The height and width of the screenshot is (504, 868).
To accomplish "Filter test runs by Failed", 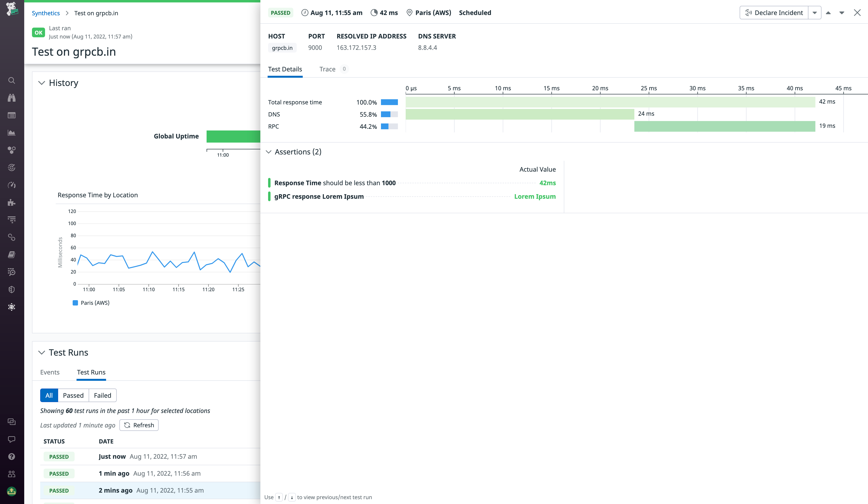I will tap(102, 395).
